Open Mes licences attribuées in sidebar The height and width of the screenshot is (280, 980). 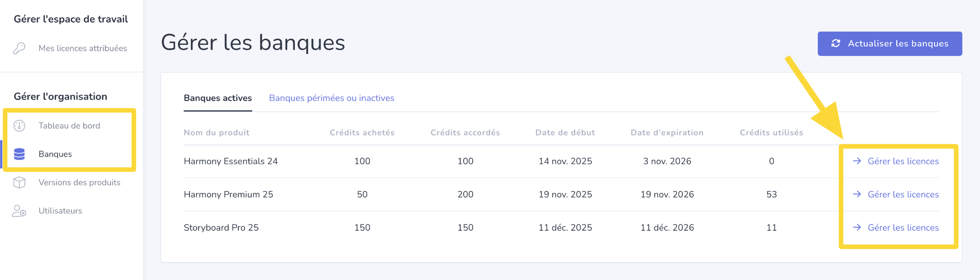pyautogui.click(x=83, y=48)
